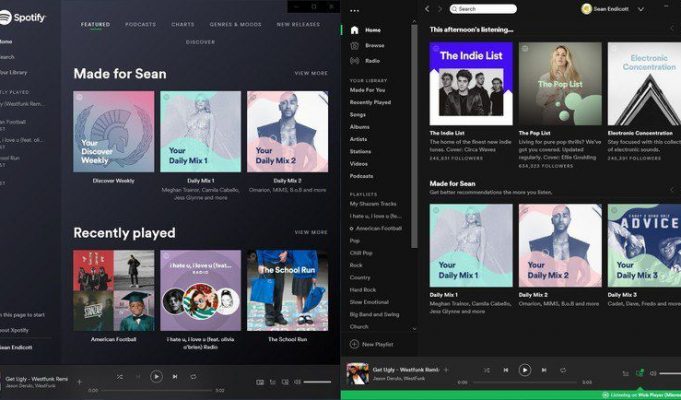Adjust the volume slider in left Xpotify player
The image size is (681, 400).
click(317, 382)
